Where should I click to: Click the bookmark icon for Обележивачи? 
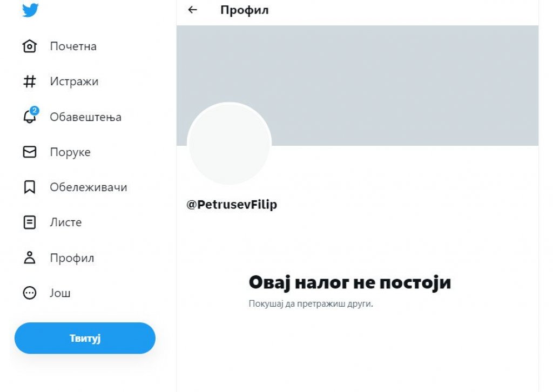point(30,187)
